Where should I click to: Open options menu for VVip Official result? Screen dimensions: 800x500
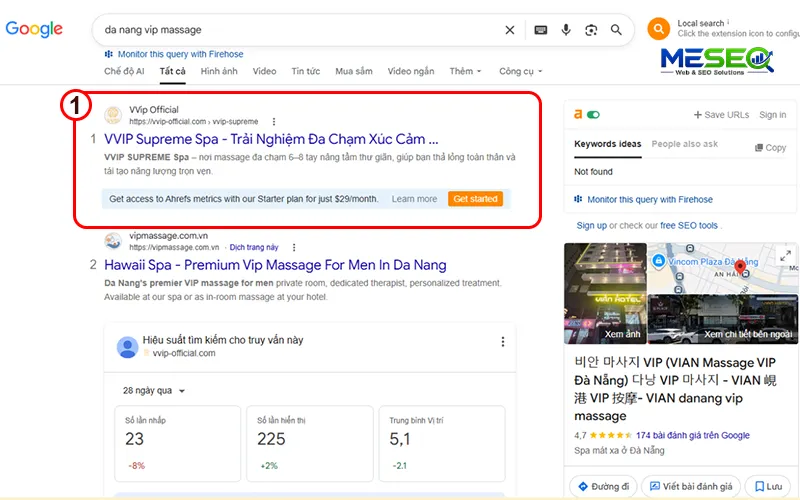[x=274, y=121]
